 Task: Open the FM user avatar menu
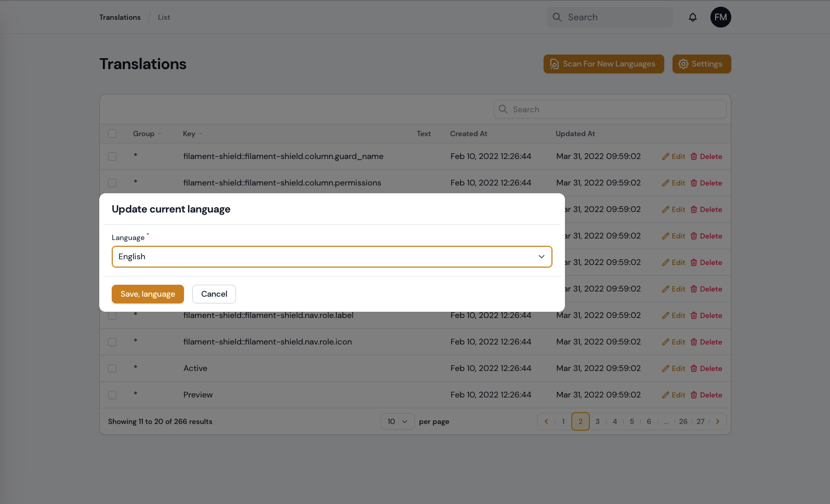point(720,17)
